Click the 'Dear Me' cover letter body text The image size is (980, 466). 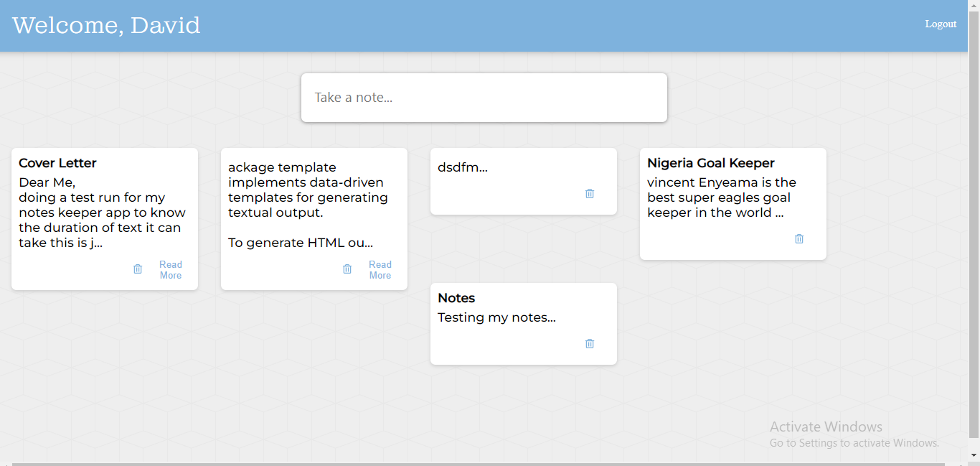coord(100,213)
